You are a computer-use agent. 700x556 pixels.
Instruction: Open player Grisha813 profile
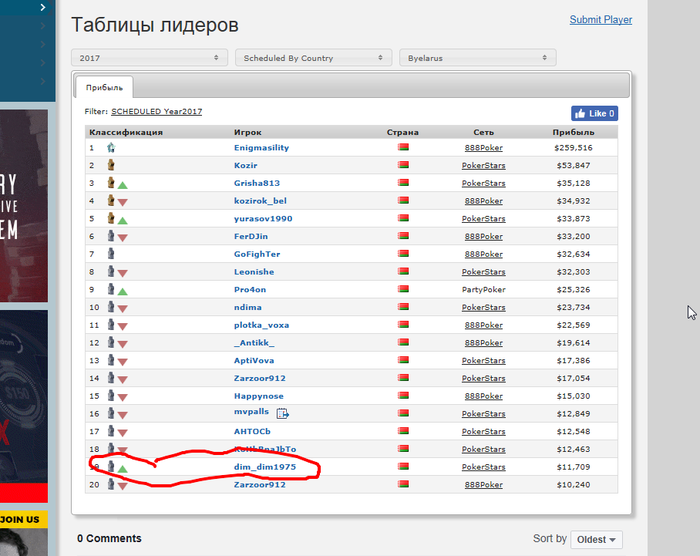pyautogui.click(x=257, y=183)
